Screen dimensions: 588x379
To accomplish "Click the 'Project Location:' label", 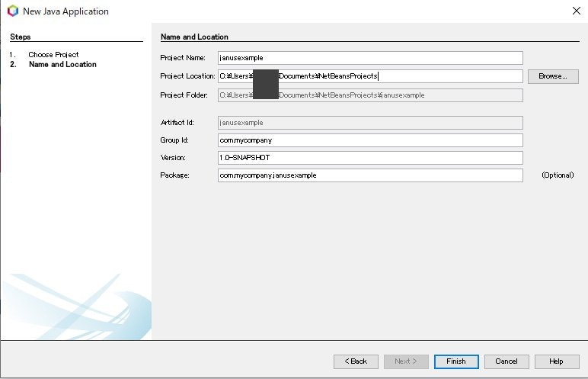I will [x=187, y=76].
